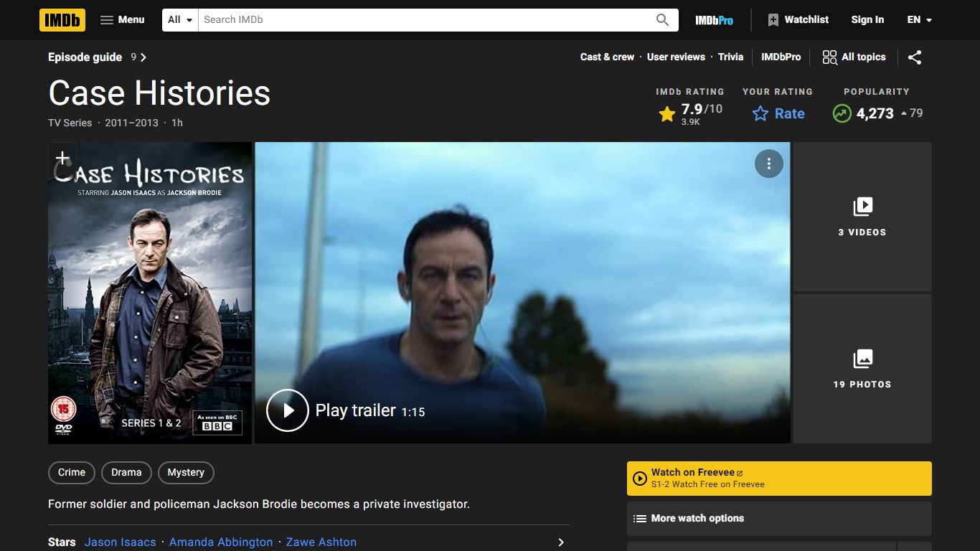Open the 3 Videos tile
The width and height of the screenshot is (980, 551).
[x=862, y=217]
